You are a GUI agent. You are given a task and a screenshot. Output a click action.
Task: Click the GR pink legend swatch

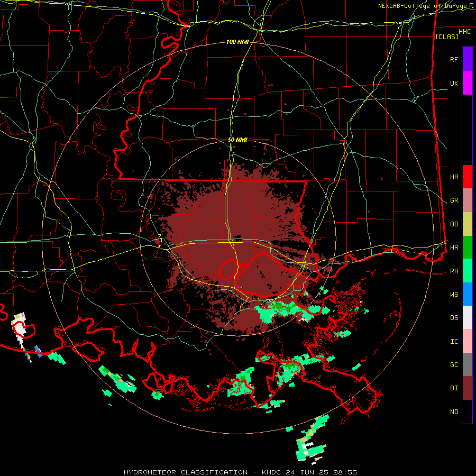(x=467, y=200)
